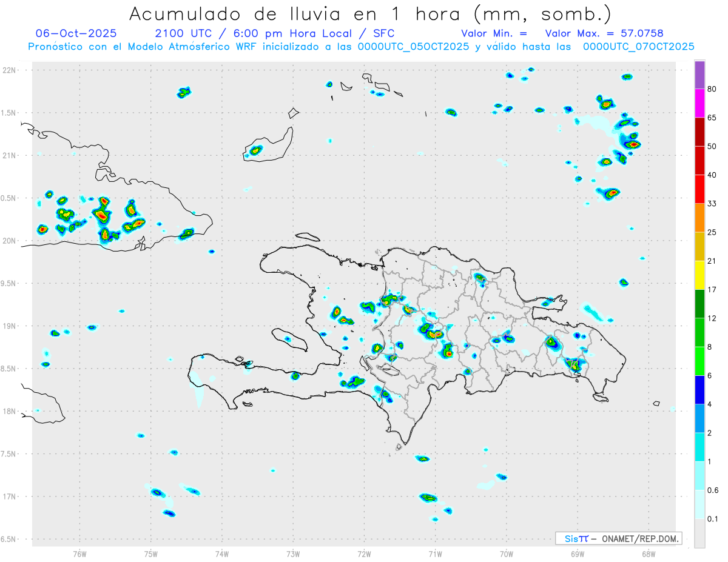Select the dark blue colorbar segment between 4 and 6
The height and width of the screenshot is (562, 728).
[x=700, y=389]
